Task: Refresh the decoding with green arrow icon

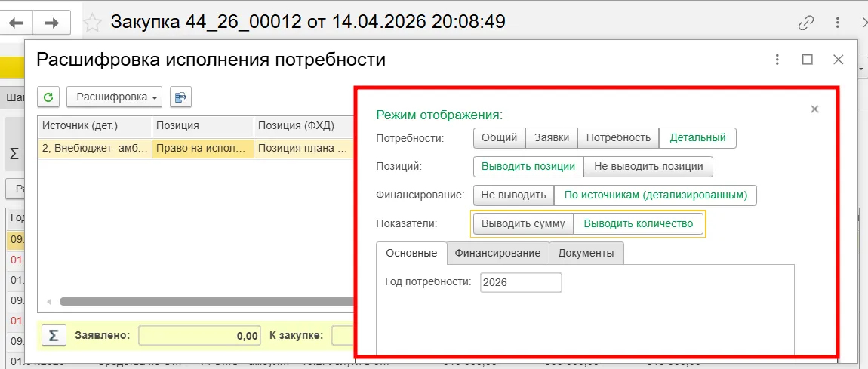Action: [48, 97]
